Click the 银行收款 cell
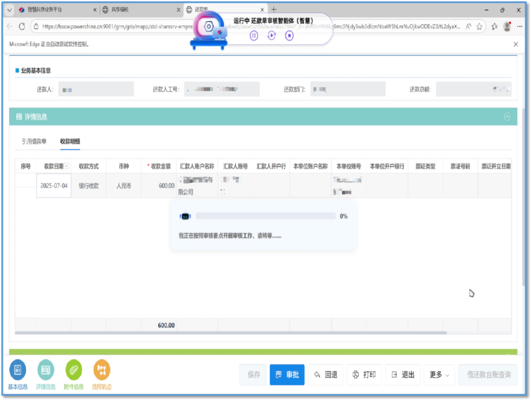532x401 pixels. (x=89, y=186)
